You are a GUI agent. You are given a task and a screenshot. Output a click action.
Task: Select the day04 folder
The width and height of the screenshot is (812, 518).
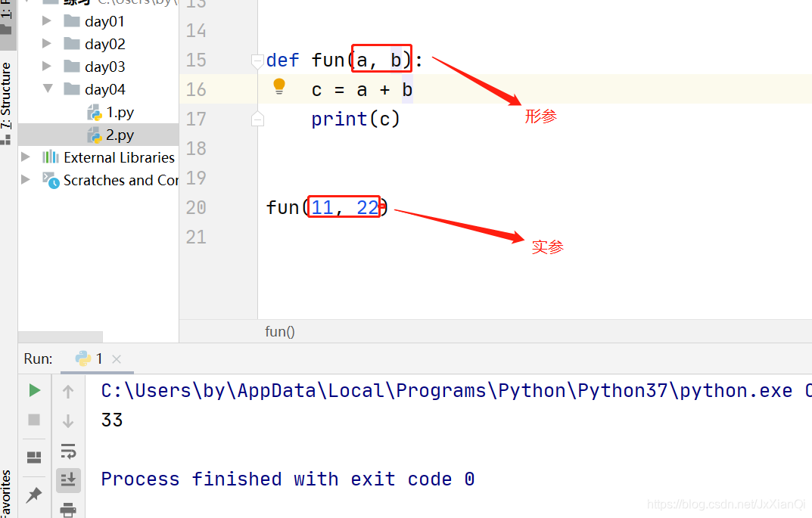pos(104,89)
